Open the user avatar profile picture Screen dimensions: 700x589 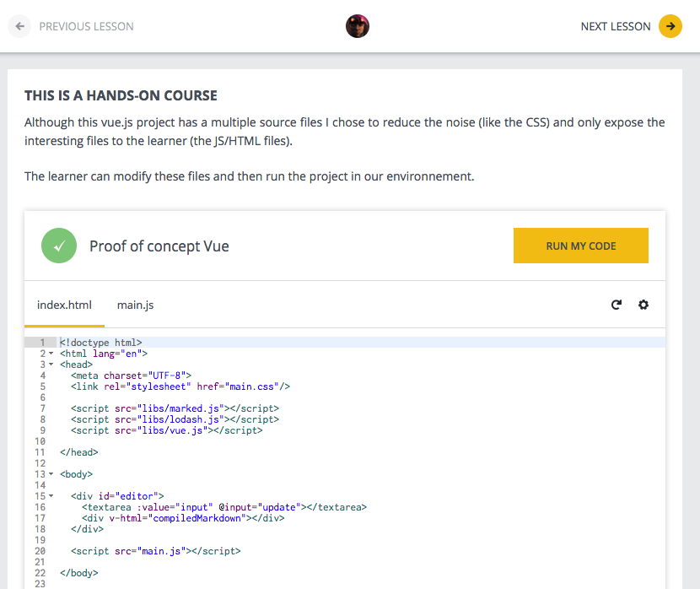357,26
